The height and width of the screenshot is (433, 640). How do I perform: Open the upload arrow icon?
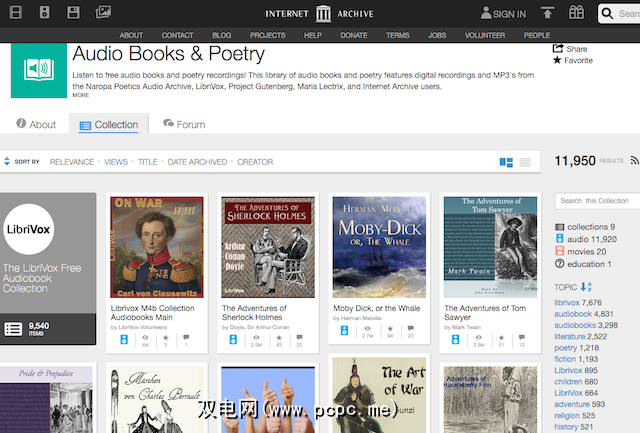[547, 13]
